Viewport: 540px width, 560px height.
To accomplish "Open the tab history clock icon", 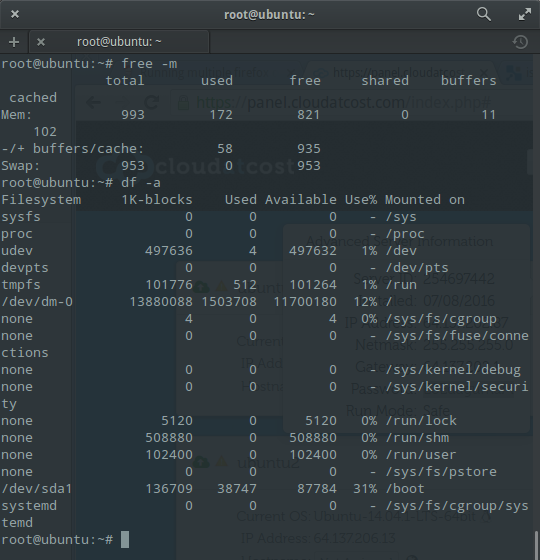I will point(520,42).
